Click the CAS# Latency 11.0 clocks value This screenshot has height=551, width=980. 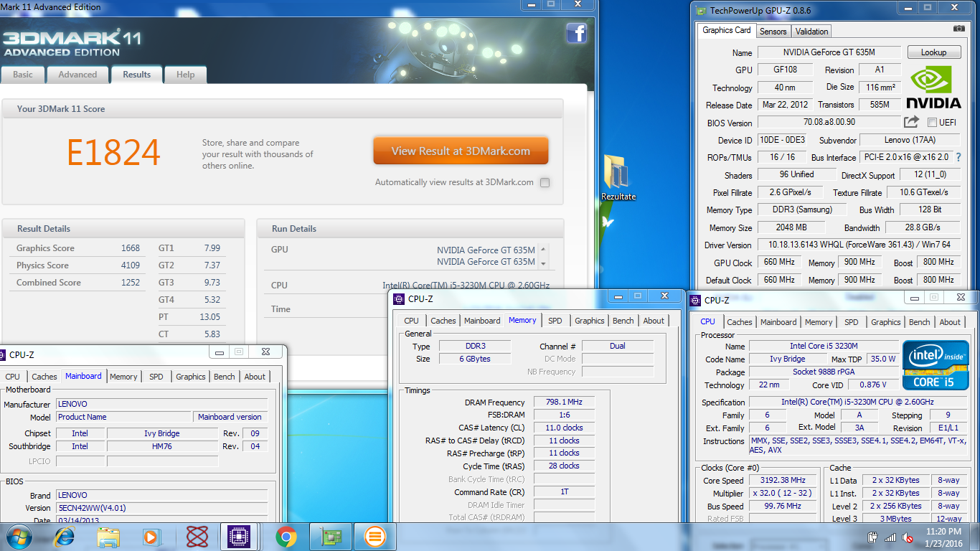pos(563,428)
